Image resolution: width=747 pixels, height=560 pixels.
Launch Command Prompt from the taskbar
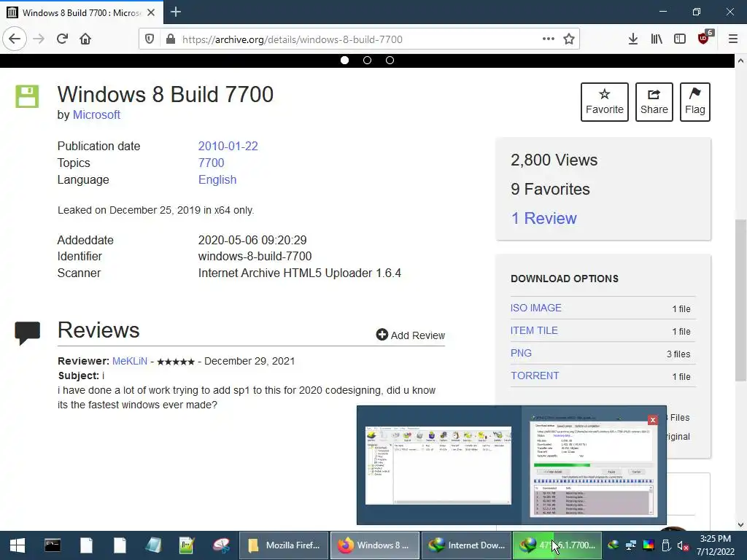pos(53,545)
